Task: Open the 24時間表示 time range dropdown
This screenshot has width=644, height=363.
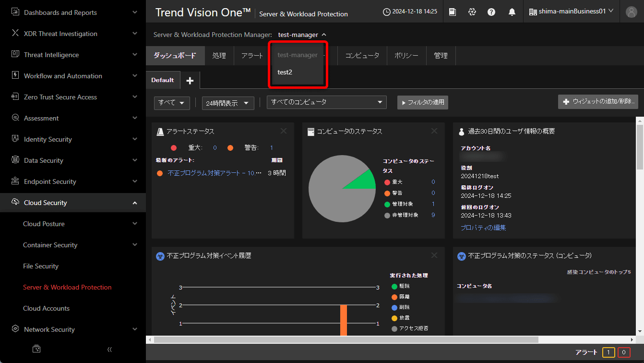Action: [228, 103]
